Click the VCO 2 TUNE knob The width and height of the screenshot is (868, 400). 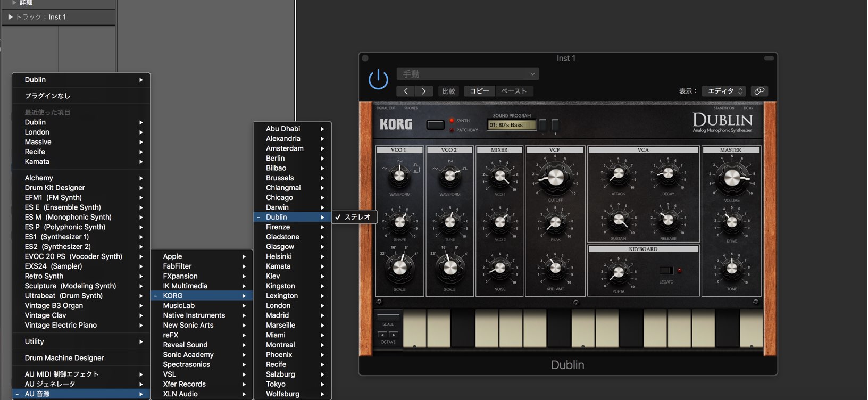(x=449, y=222)
